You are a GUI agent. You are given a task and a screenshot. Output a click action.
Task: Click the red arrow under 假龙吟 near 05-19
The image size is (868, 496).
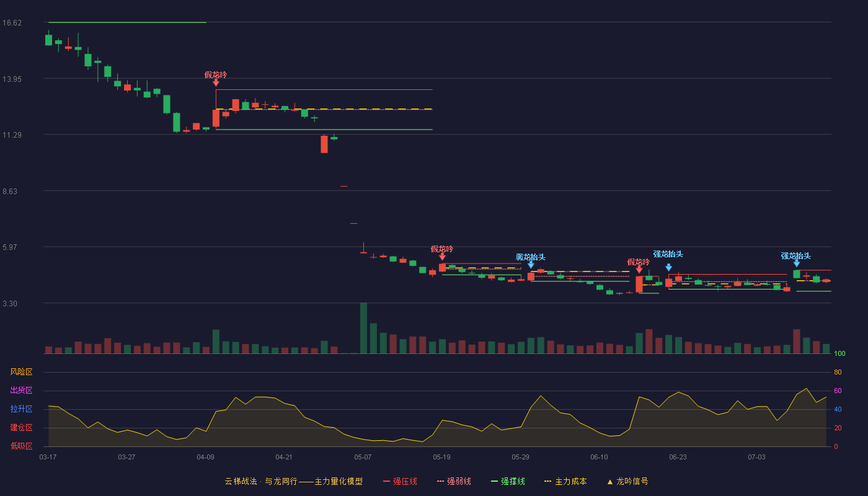(x=442, y=257)
